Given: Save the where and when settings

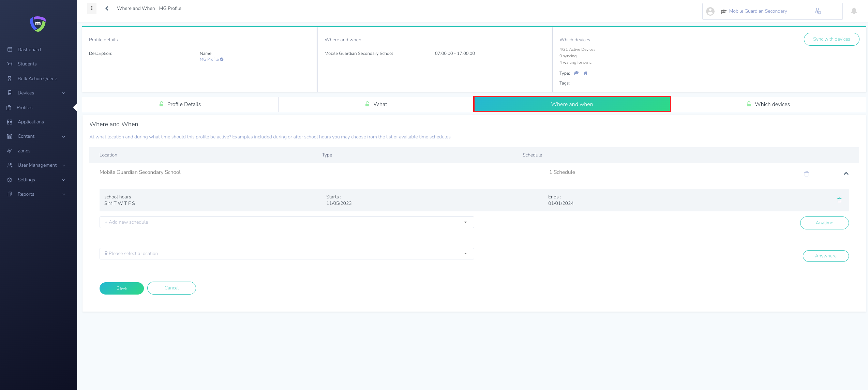Looking at the screenshot, I should (x=122, y=288).
